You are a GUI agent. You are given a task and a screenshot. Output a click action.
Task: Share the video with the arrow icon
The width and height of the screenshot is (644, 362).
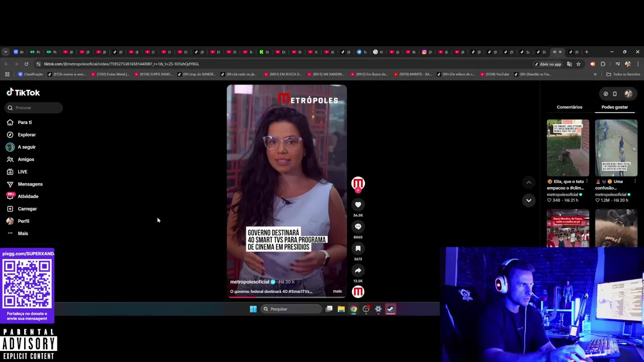tap(358, 270)
